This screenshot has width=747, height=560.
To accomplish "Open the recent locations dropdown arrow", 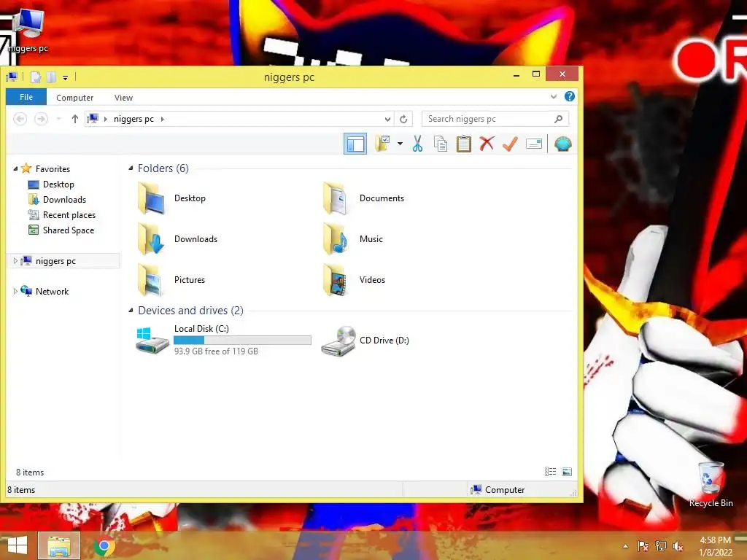I will [x=58, y=119].
